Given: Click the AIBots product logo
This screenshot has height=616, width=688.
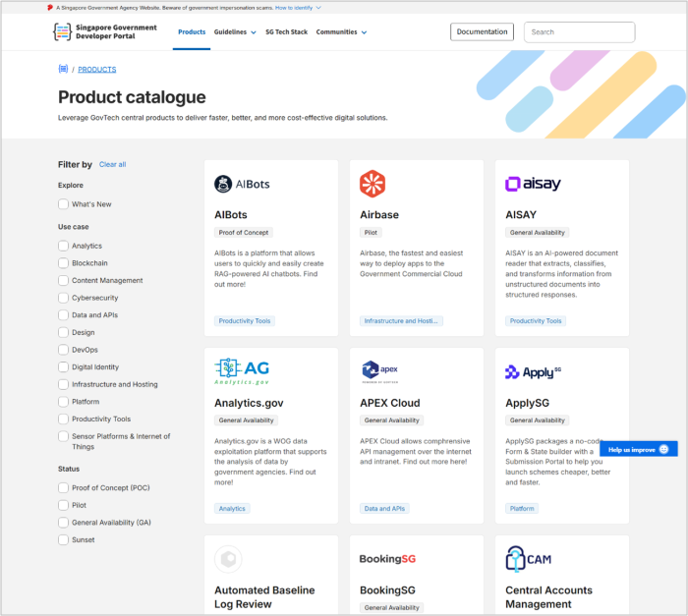Looking at the screenshot, I should (x=242, y=184).
